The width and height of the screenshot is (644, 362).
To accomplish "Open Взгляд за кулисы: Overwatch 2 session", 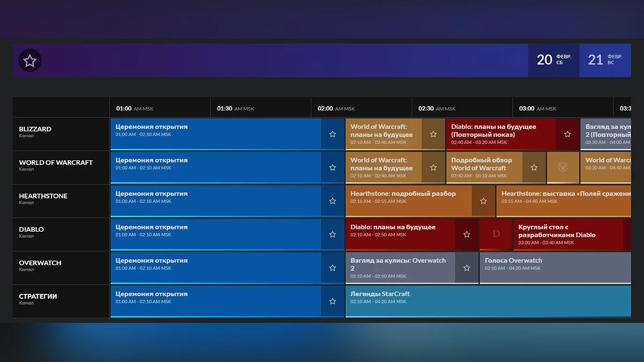I will point(400,268).
